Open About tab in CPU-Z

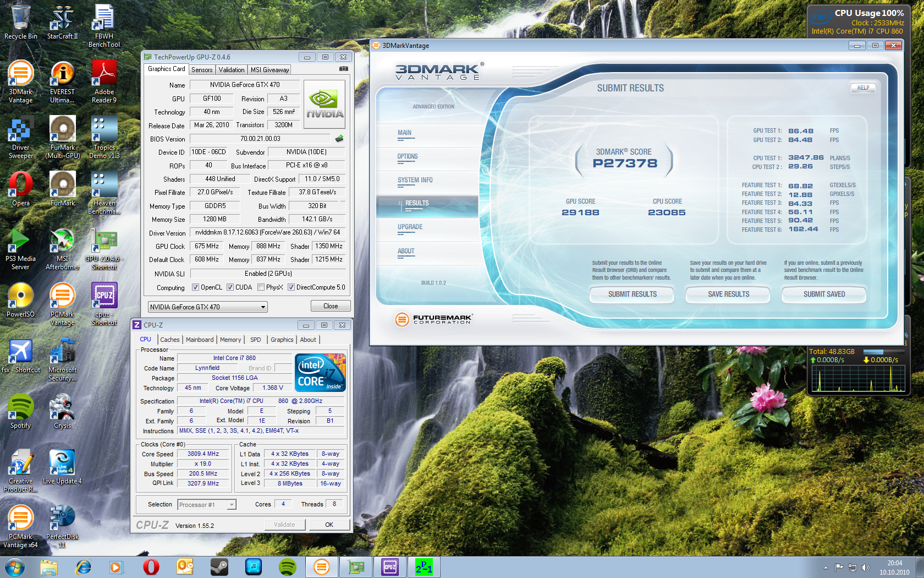(308, 340)
